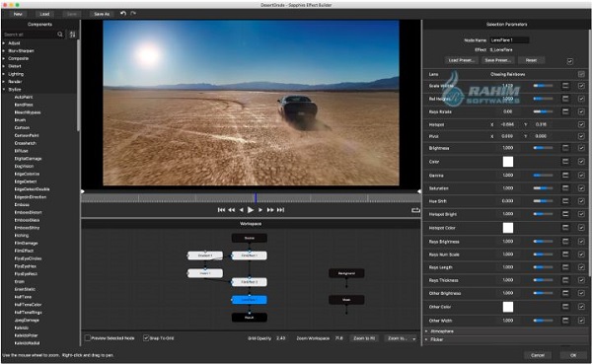Select Emboss effect in component list
Image resolution: width=592 pixels, height=364 pixels.
click(22, 204)
